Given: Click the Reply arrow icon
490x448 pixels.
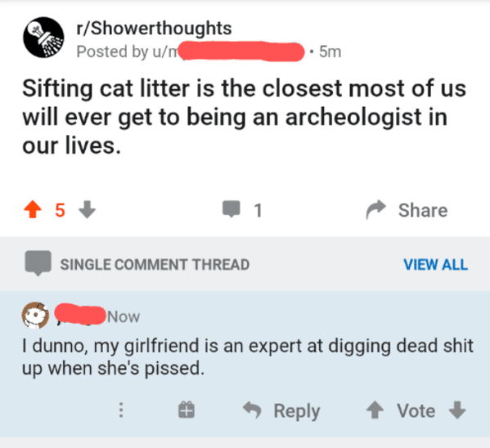Looking at the screenshot, I should click(252, 410).
